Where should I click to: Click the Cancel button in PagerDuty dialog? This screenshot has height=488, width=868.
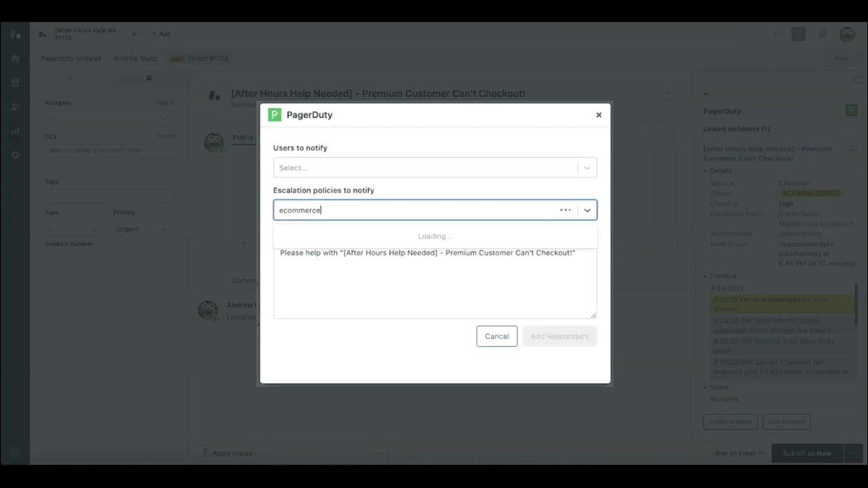(496, 336)
